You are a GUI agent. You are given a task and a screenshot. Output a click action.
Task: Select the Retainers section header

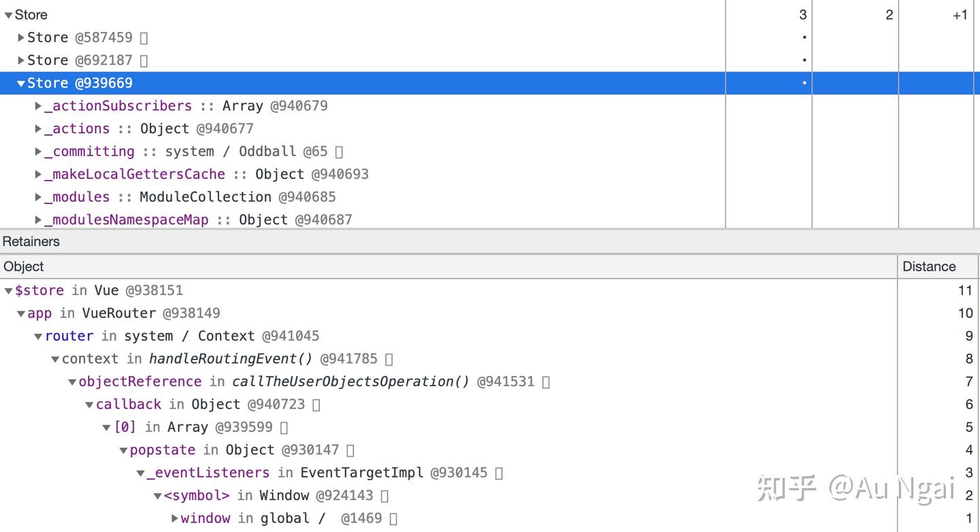tap(31, 241)
